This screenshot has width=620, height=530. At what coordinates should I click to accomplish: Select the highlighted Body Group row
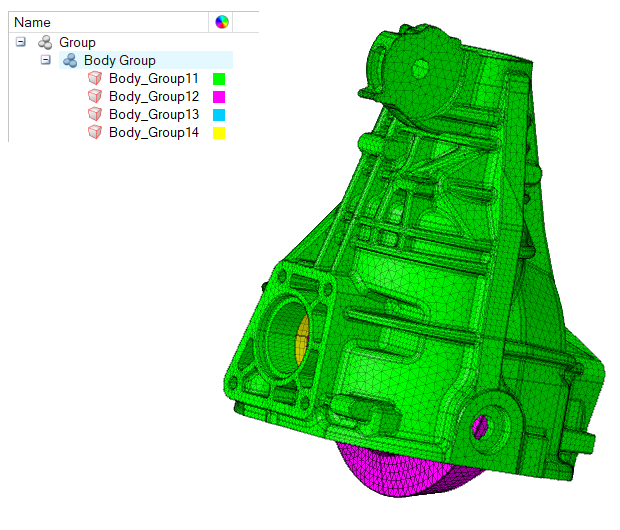pyautogui.click(x=146, y=60)
